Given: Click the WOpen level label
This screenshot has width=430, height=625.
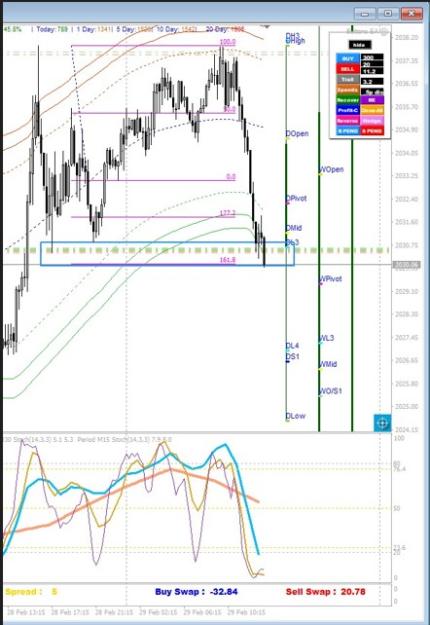Looking at the screenshot, I should click(x=332, y=169).
